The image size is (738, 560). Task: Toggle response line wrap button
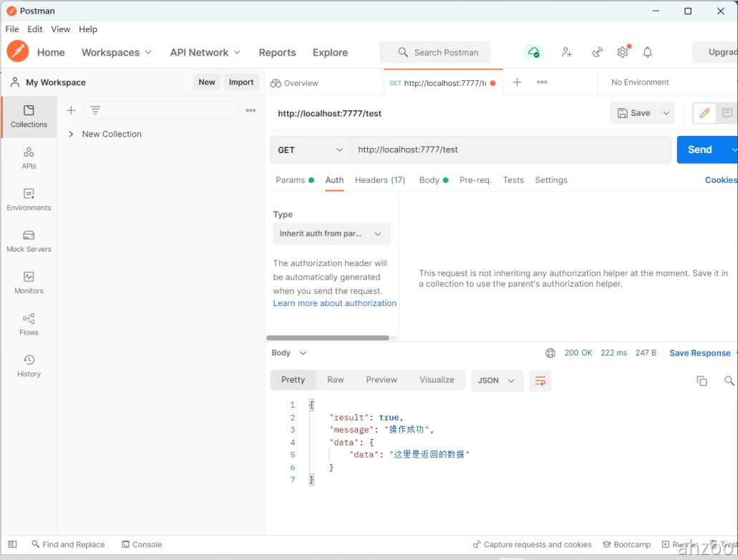click(x=540, y=380)
